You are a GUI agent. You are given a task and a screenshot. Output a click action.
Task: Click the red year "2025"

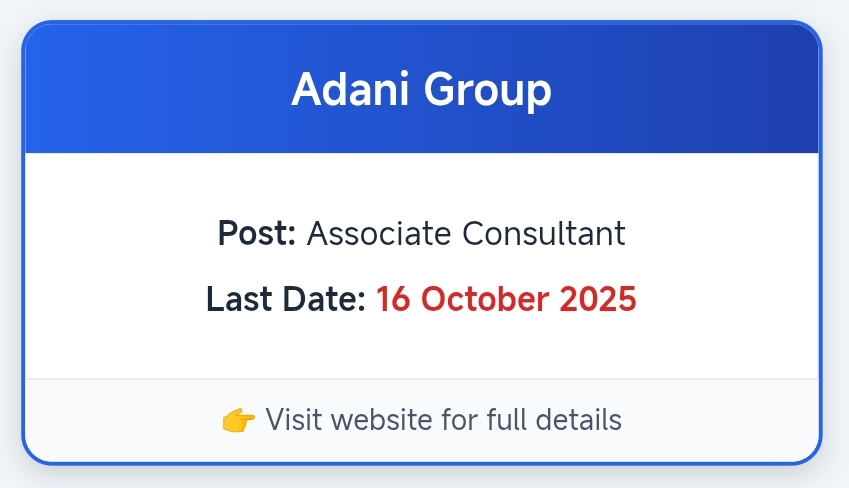(596, 299)
